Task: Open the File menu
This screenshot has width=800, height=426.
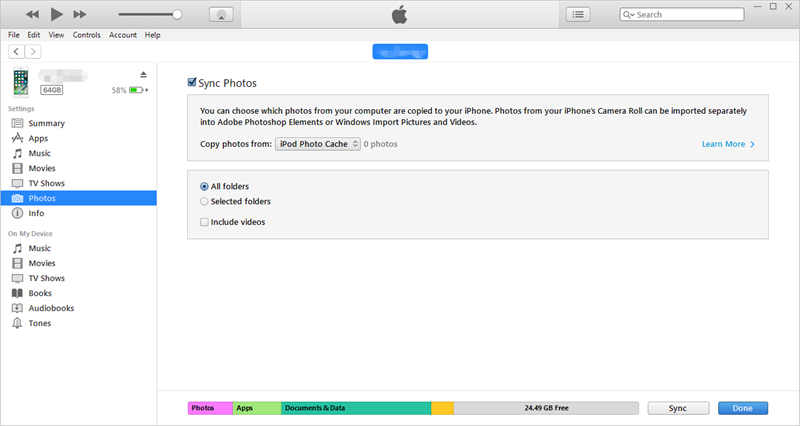Action: click(x=14, y=35)
